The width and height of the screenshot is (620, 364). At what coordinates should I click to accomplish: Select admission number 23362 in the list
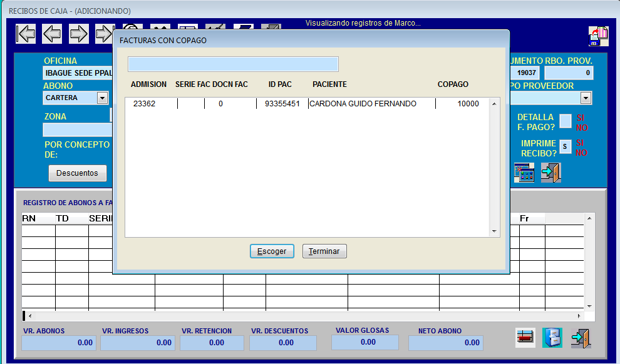[144, 104]
